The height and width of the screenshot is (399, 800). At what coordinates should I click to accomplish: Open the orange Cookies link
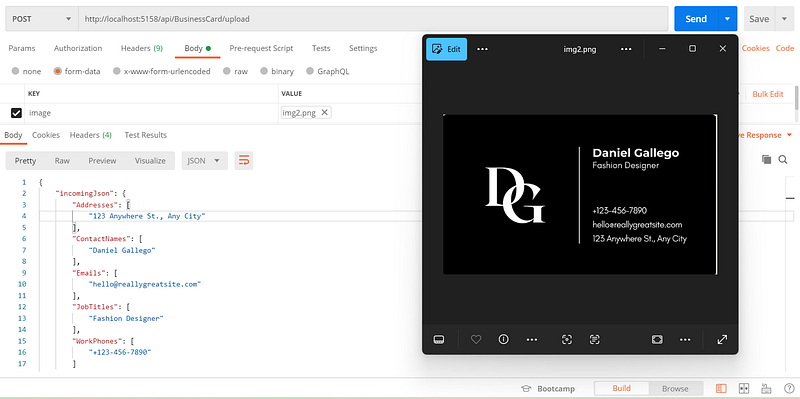(x=756, y=48)
